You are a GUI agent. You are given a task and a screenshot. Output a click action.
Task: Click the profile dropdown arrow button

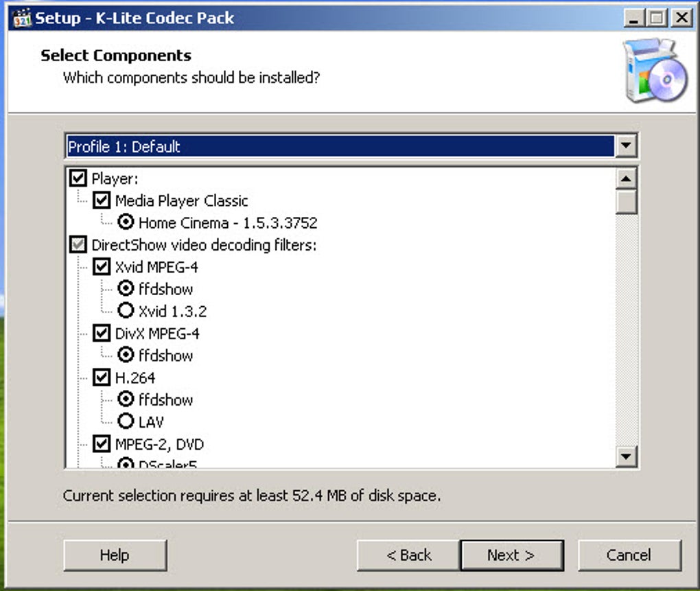(626, 146)
